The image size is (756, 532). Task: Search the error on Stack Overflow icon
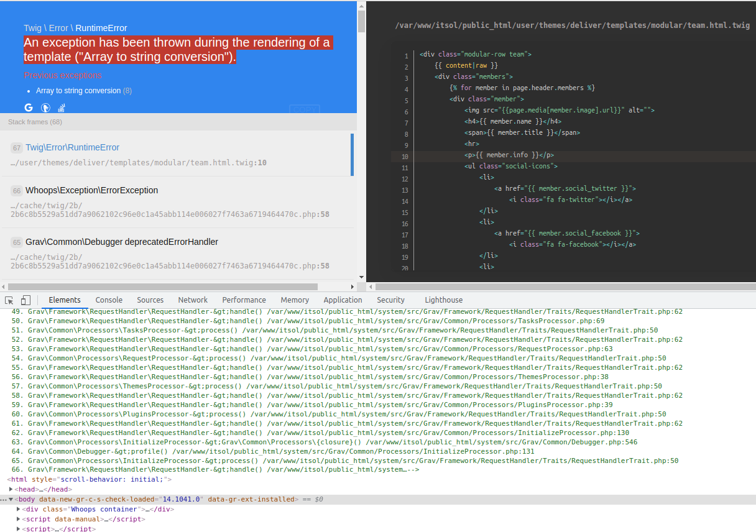tap(62, 108)
